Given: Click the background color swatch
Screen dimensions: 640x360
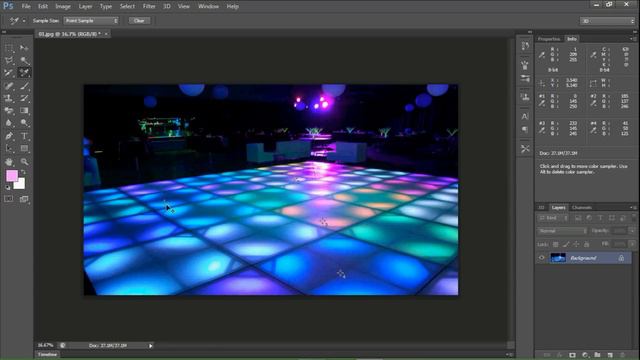Looking at the screenshot, I should [20, 184].
